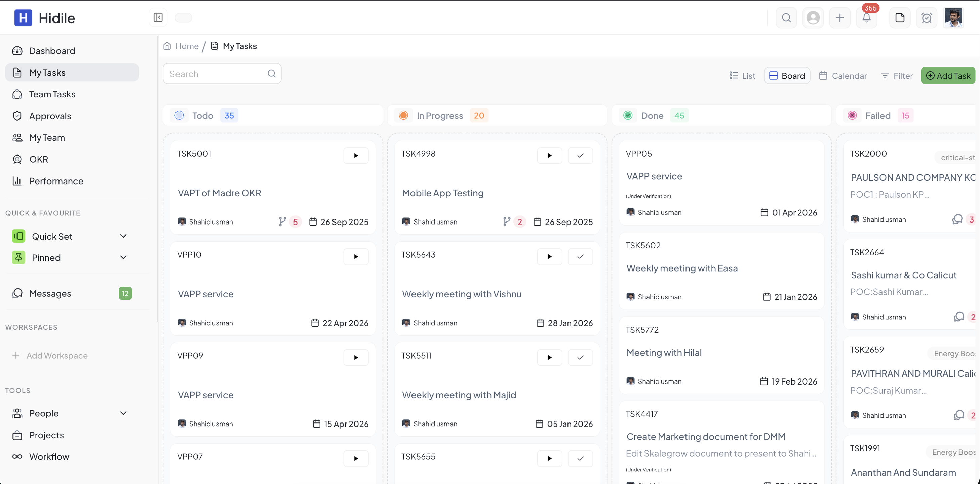Click the Hidile logo
The height and width of the screenshot is (484, 980).
(44, 18)
